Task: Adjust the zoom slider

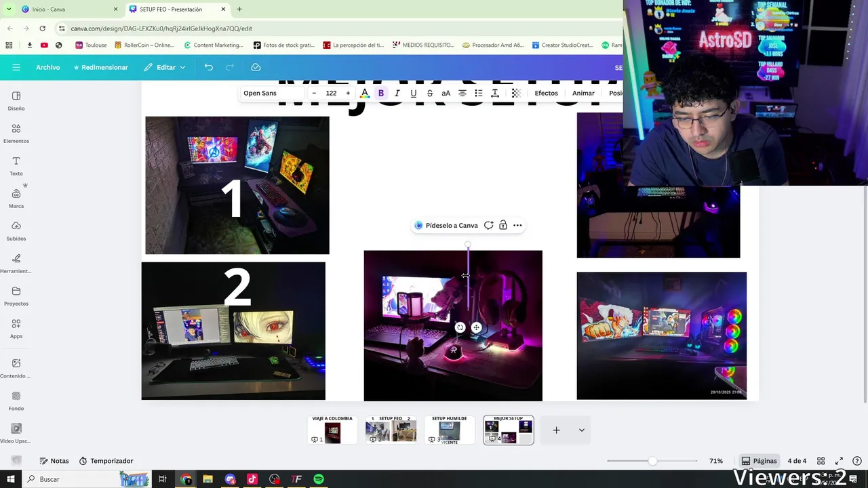Action: click(x=652, y=461)
